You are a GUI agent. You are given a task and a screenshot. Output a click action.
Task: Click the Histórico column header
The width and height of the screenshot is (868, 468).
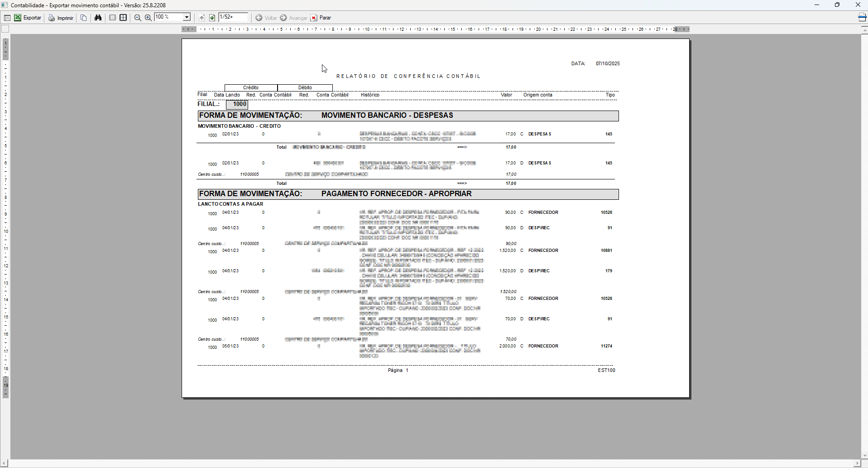(370, 95)
